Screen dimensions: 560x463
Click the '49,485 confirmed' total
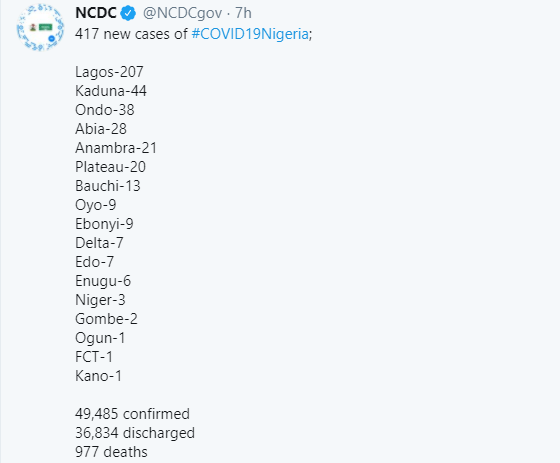click(132, 414)
